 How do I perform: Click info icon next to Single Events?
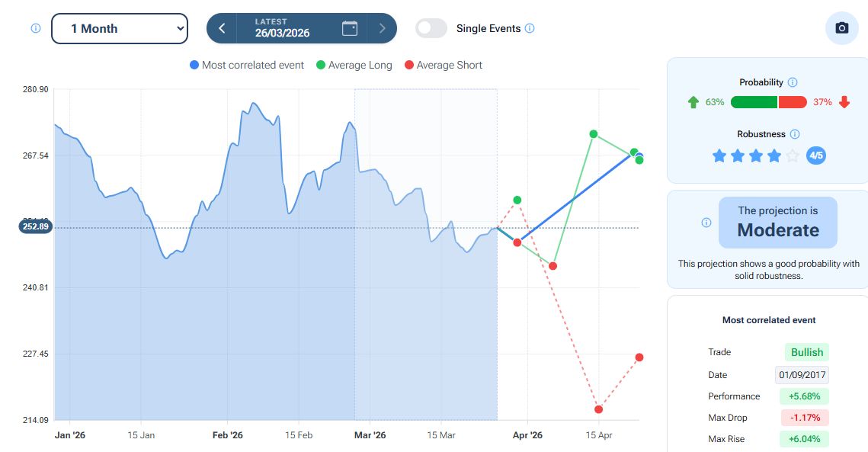pyautogui.click(x=530, y=28)
